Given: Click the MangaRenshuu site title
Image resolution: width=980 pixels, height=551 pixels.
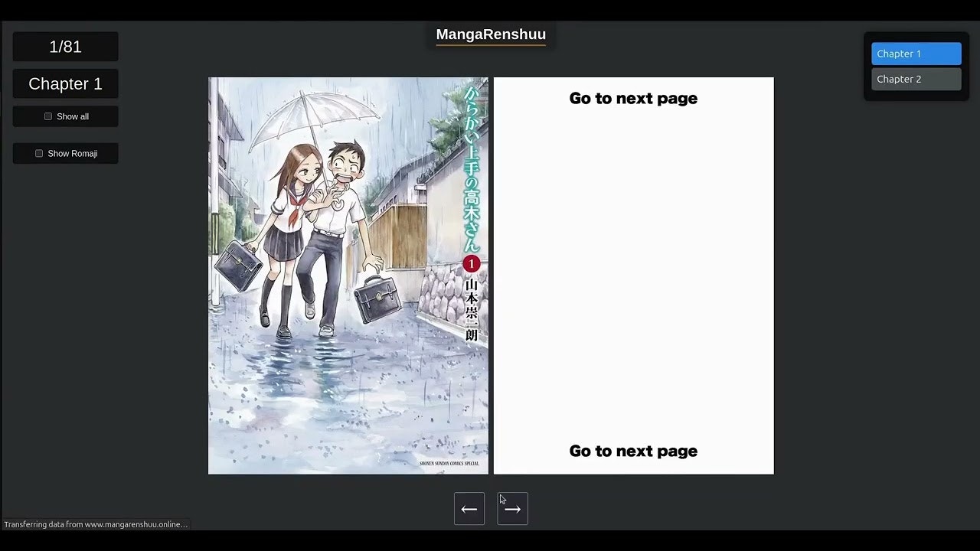Looking at the screenshot, I should coord(490,34).
